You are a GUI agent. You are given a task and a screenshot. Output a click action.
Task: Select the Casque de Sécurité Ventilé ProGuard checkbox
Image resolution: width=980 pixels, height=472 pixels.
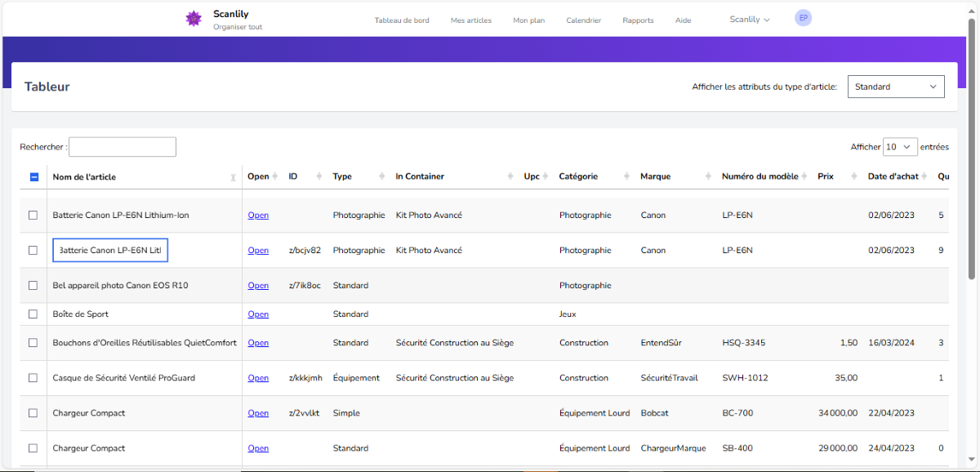33,378
